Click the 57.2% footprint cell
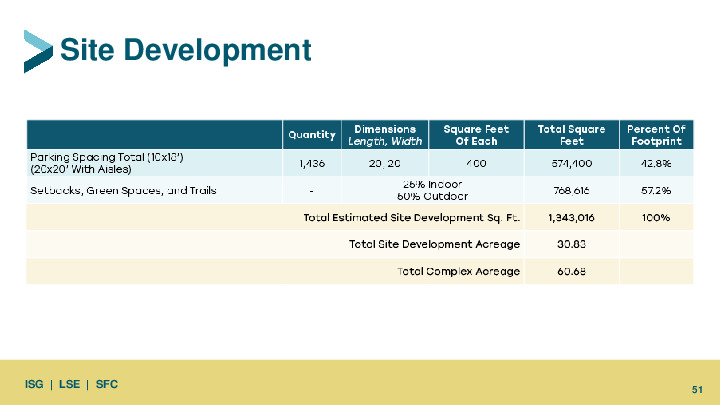The width and height of the screenshot is (720, 405). [x=656, y=190]
